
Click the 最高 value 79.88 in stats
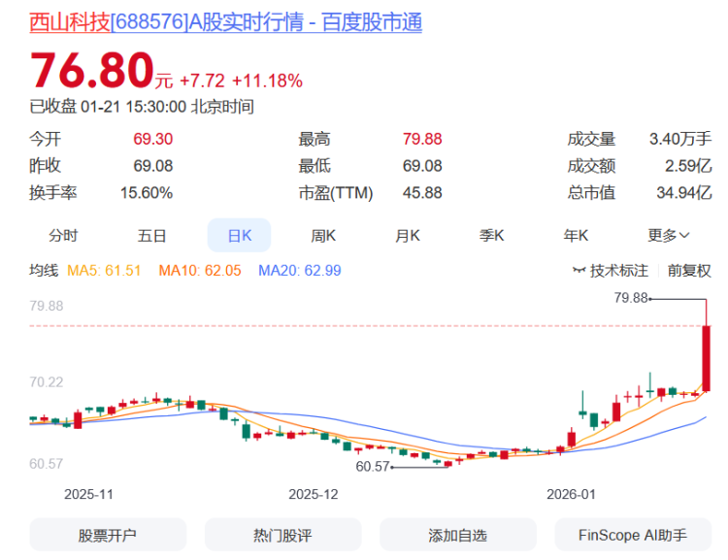[422, 139]
